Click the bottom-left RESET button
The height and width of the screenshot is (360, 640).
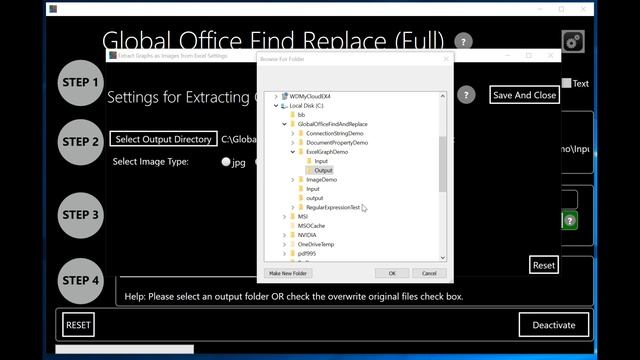coord(78,325)
